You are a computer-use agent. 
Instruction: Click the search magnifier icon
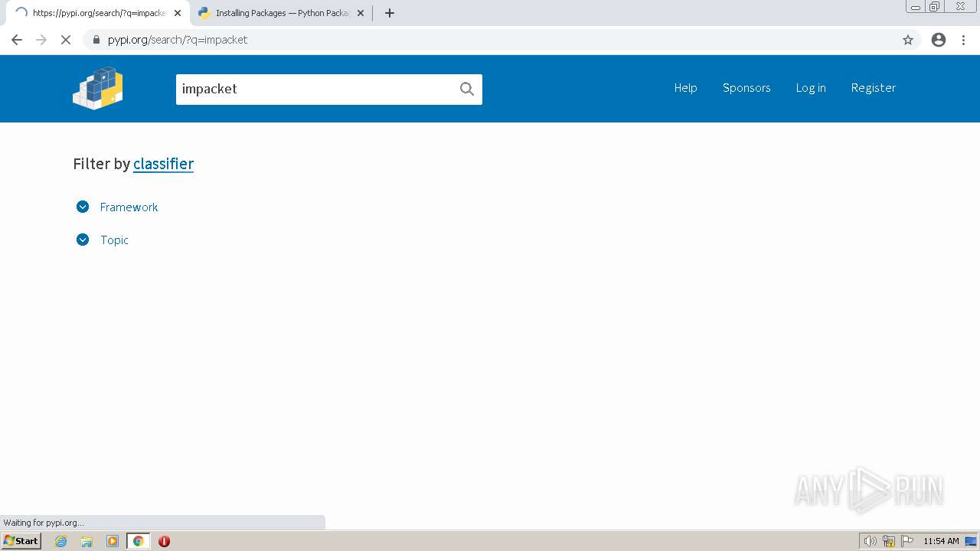tap(467, 89)
